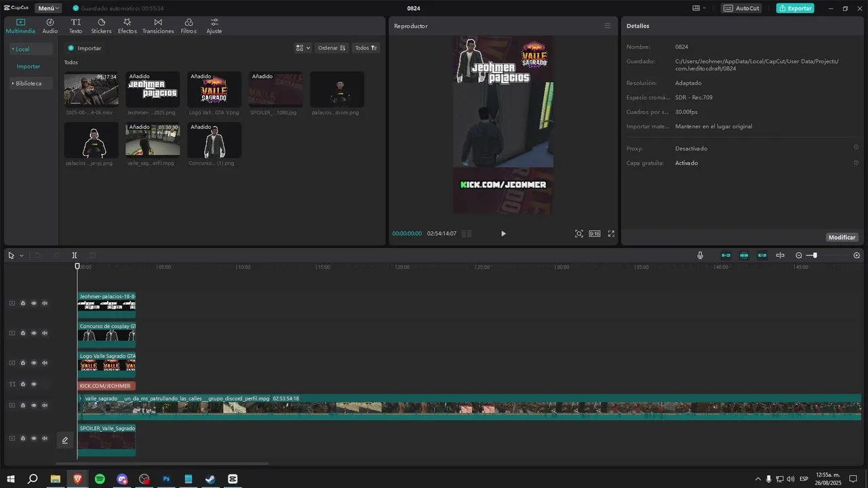The width and height of the screenshot is (868, 488).
Task: Click the redo arrow
Action: click(x=56, y=256)
